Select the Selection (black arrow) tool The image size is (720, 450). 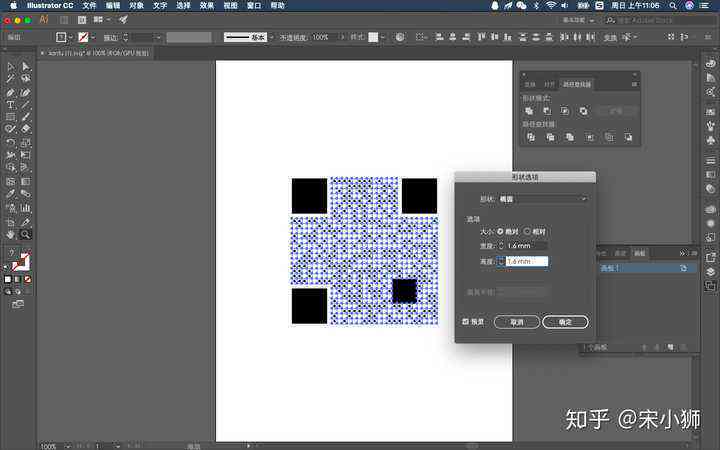(x=11, y=67)
